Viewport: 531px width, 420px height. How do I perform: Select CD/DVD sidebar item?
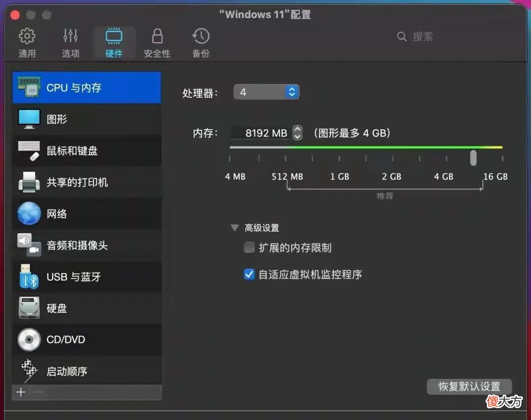tap(87, 339)
